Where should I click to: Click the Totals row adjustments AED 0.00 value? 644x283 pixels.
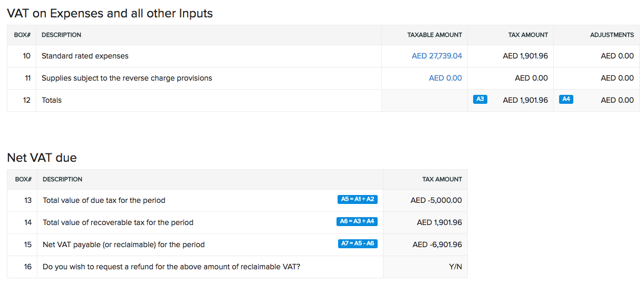point(617,100)
